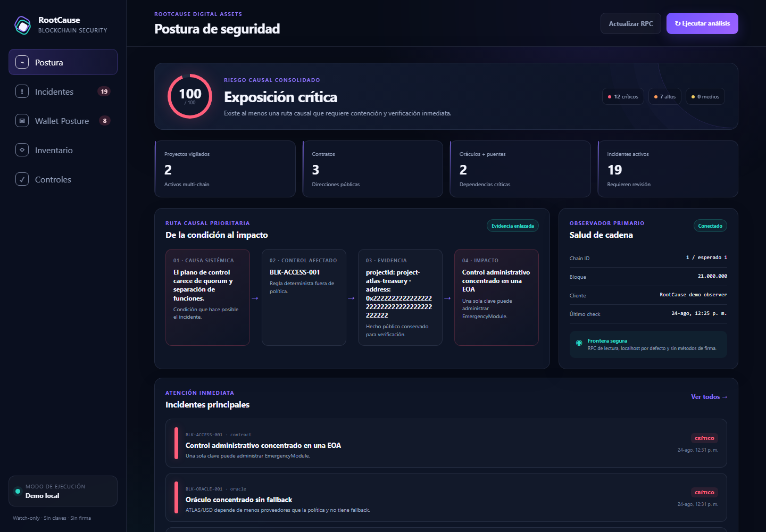766x532 pixels.
Task: Click the 100 risk score gauge
Action: pos(190,96)
